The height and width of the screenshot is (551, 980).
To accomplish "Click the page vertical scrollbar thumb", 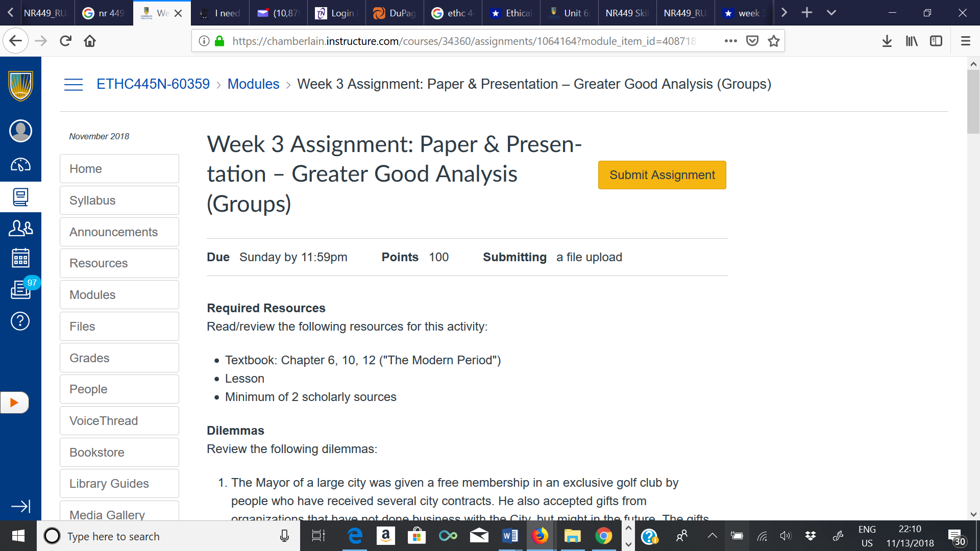I will coord(973,102).
